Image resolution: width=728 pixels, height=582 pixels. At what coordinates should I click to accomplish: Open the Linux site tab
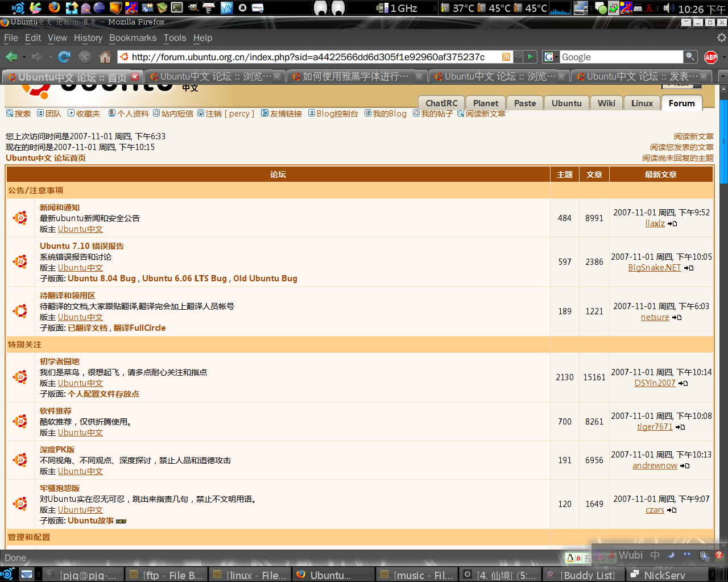642,103
